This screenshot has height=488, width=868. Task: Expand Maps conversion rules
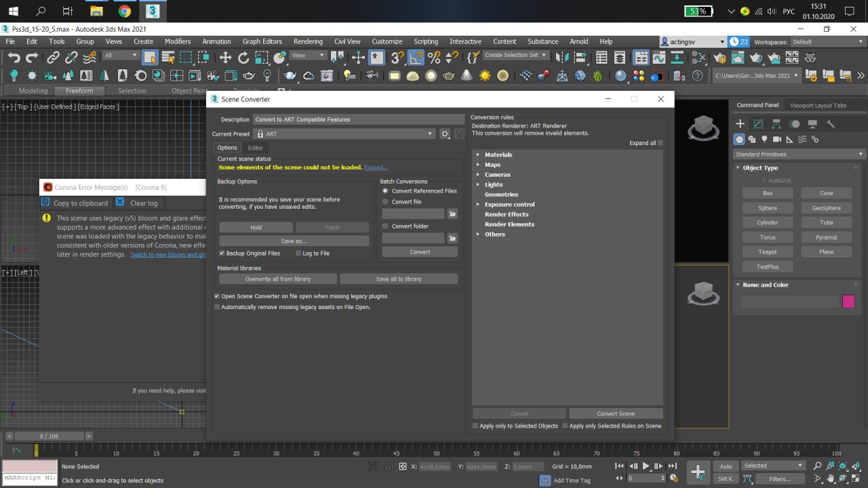[x=478, y=165]
